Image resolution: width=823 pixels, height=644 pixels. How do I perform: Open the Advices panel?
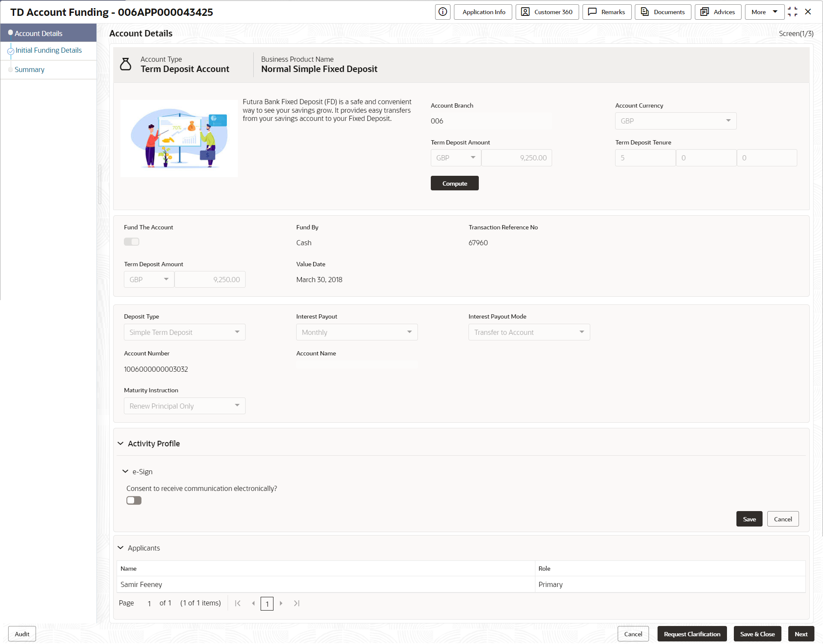pyautogui.click(x=718, y=12)
